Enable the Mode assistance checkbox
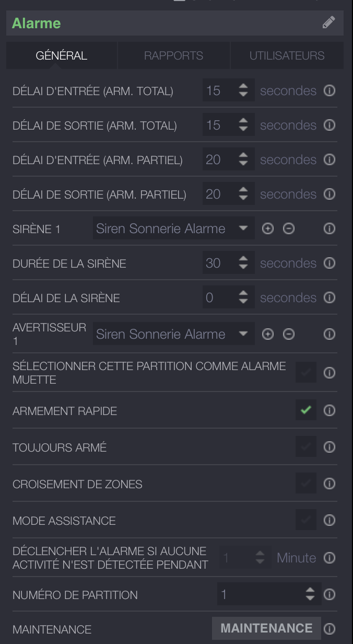This screenshot has width=353, height=644. 306,521
